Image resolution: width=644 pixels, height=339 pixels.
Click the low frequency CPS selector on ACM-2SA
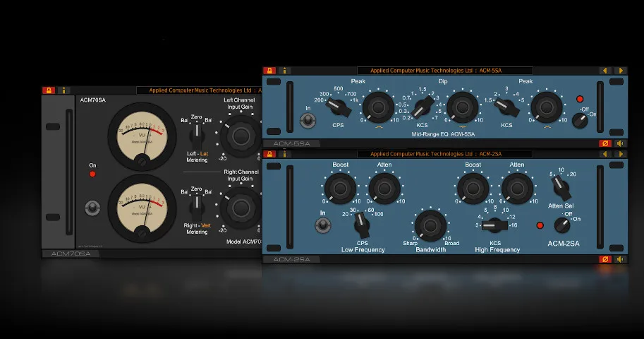tap(361, 225)
